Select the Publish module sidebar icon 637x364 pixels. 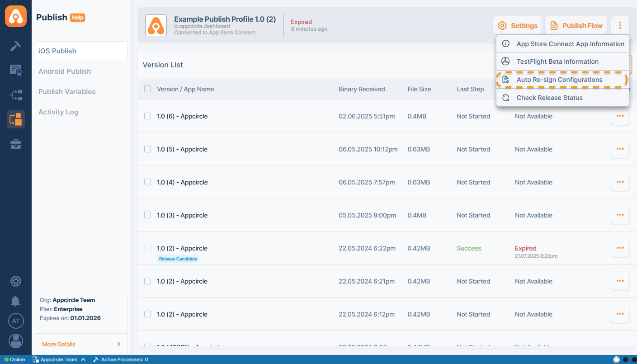click(x=16, y=119)
